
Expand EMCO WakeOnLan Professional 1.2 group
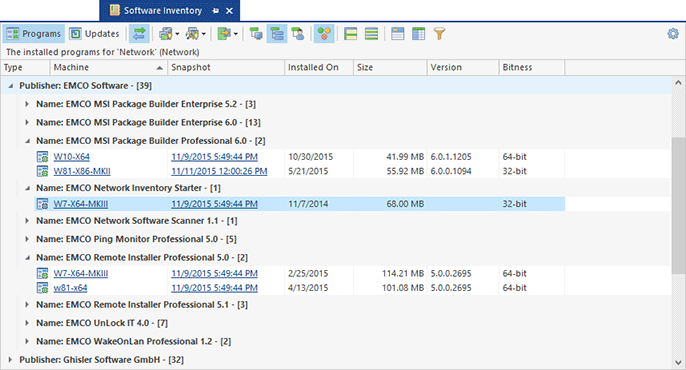[x=27, y=342]
